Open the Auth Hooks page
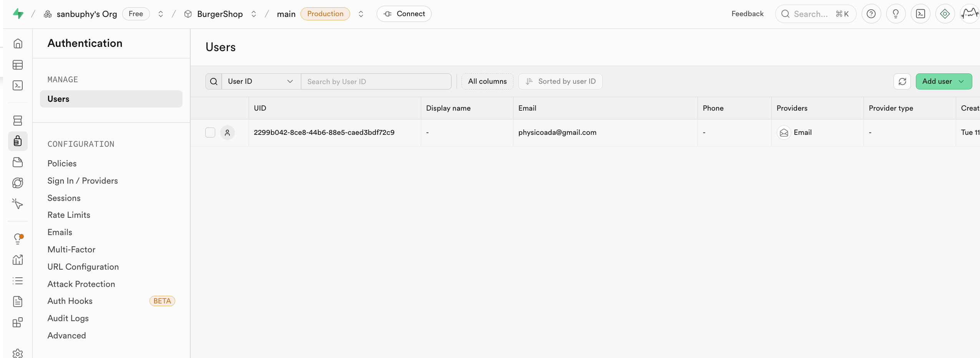 tap(70, 301)
